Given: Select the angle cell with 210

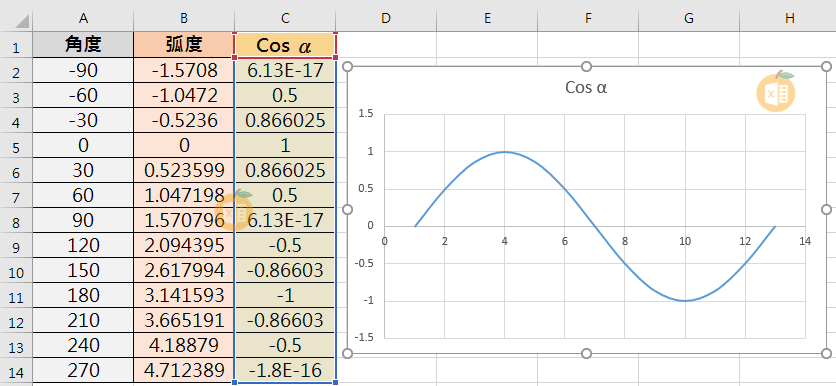Looking at the screenshot, I should click(x=83, y=320).
